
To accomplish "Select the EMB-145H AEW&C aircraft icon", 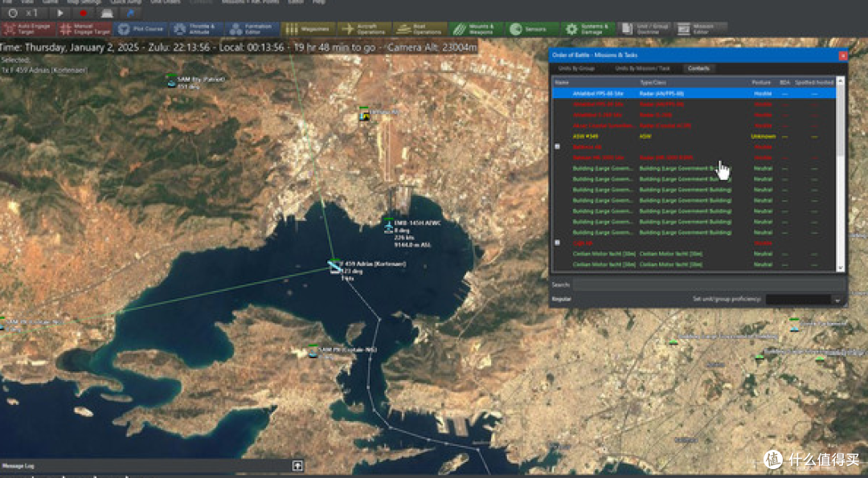I will click(389, 227).
